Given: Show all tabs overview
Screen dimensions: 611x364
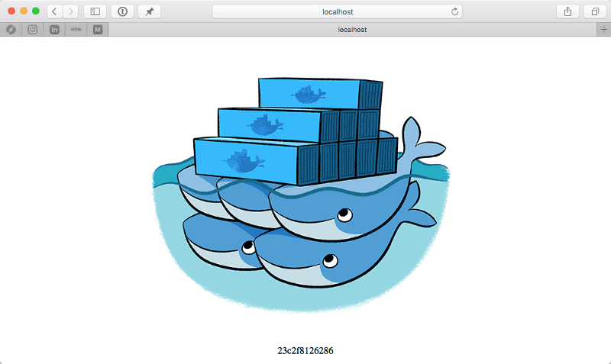Looking at the screenshot, I should (593, 11).
